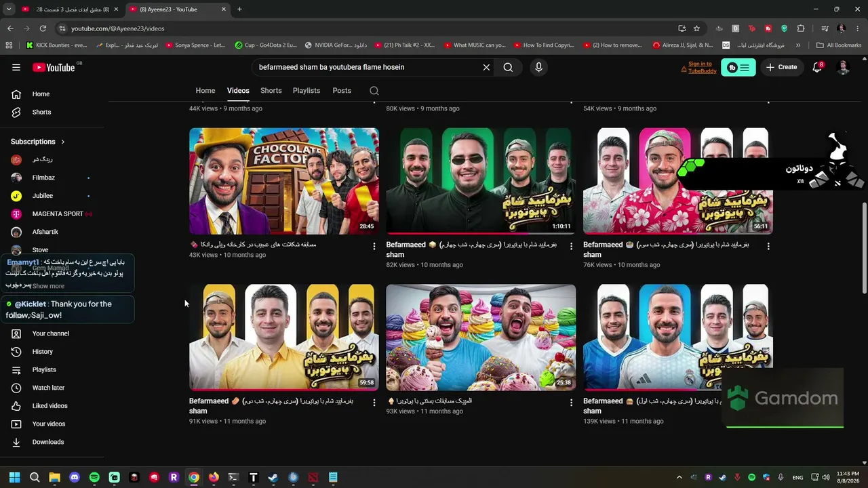
Task: Expand the Subscriptions section
Action: pyautogui.click(x=37, y=142)
